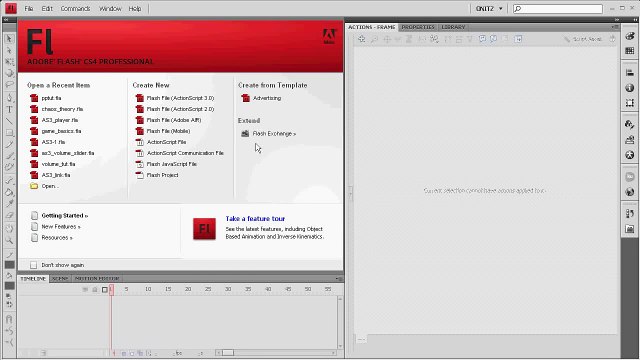This screenshot has width=640, height=360.
Task: Open the File menu
Action: [29, 9]
